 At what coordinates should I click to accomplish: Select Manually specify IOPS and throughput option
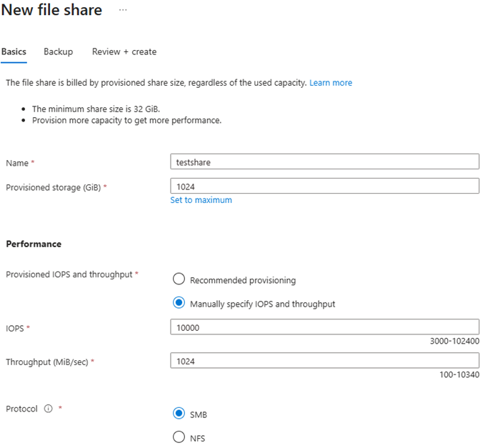pos(179,303)
